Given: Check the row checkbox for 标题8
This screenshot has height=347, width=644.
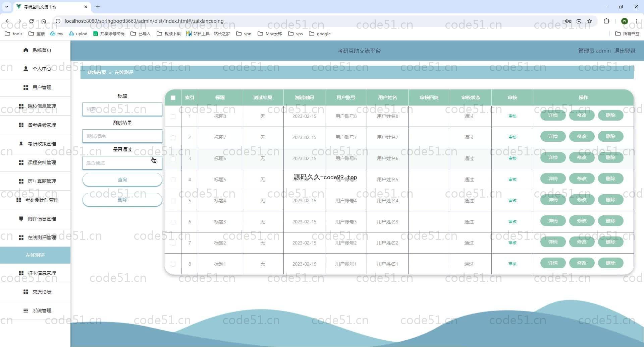Looking at the screenshot, I should (x=173, y=117).
